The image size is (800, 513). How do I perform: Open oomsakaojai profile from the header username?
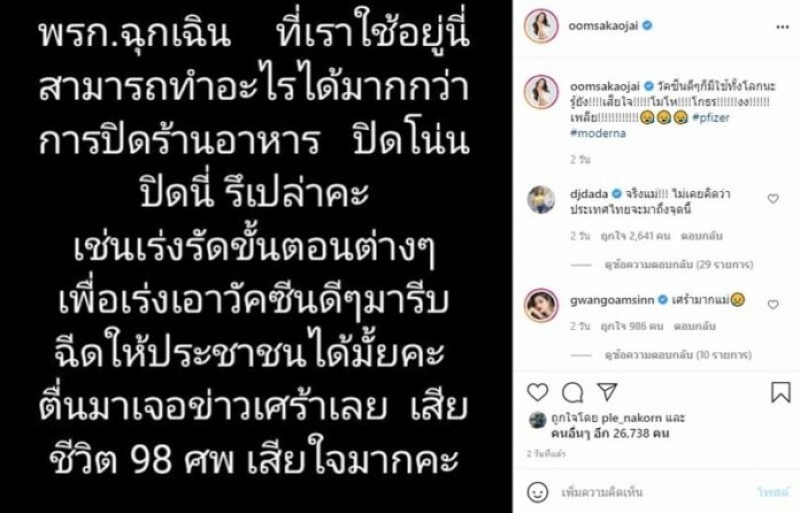[603, 26]
